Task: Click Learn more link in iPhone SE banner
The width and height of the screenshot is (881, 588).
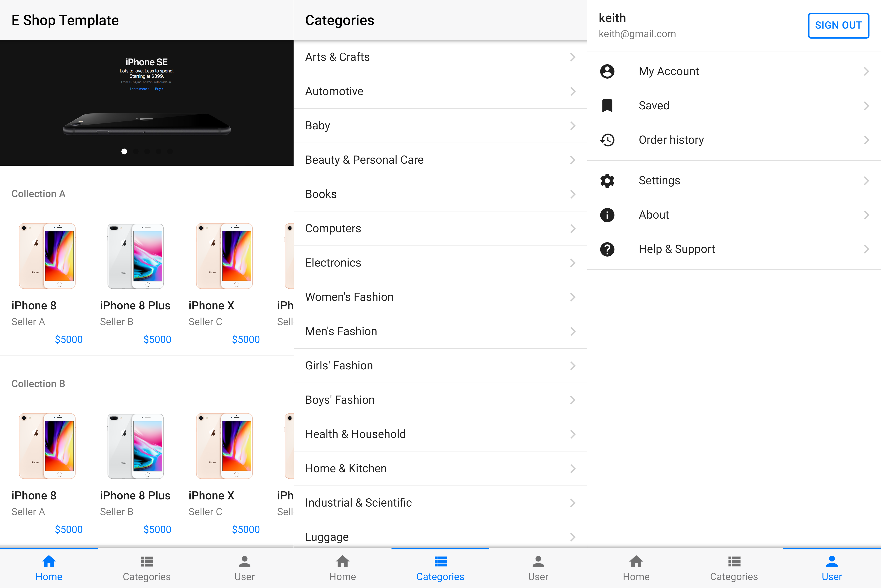Action: (139, 89)
